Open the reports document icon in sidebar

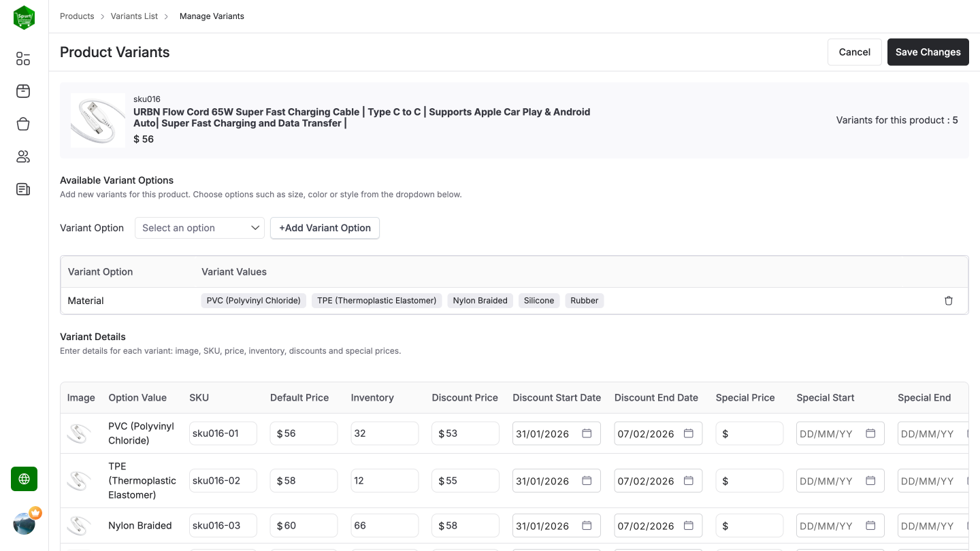pyautogui.click(x=22, y=189)
